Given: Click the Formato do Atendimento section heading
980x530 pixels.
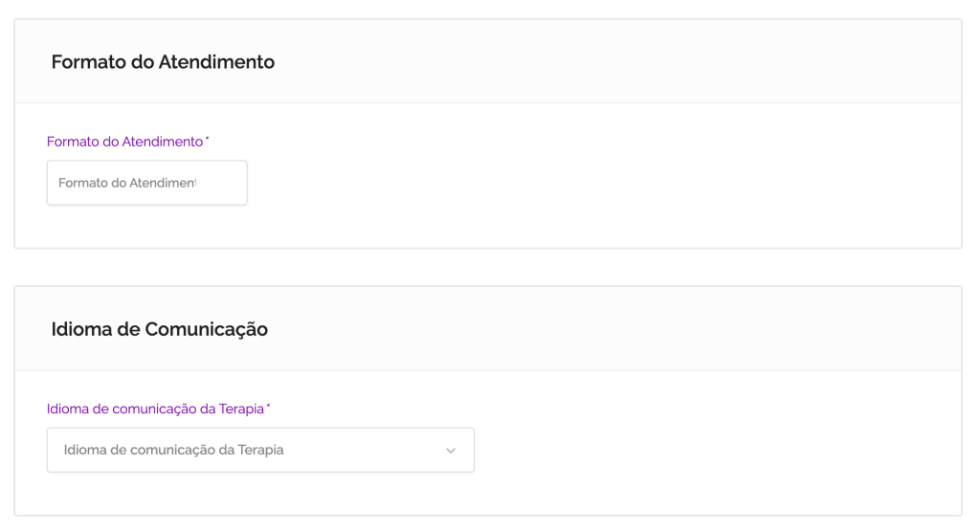Looking at the screenshot, I should (163, 62).
